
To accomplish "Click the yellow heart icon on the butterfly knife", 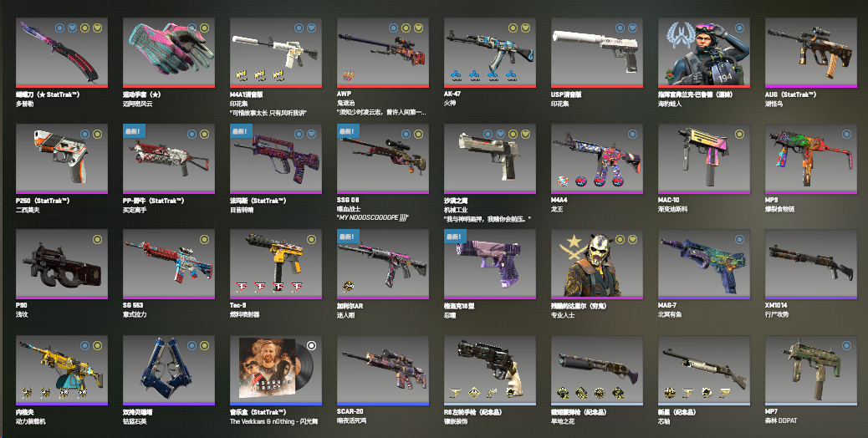I will tap(98, 28).
